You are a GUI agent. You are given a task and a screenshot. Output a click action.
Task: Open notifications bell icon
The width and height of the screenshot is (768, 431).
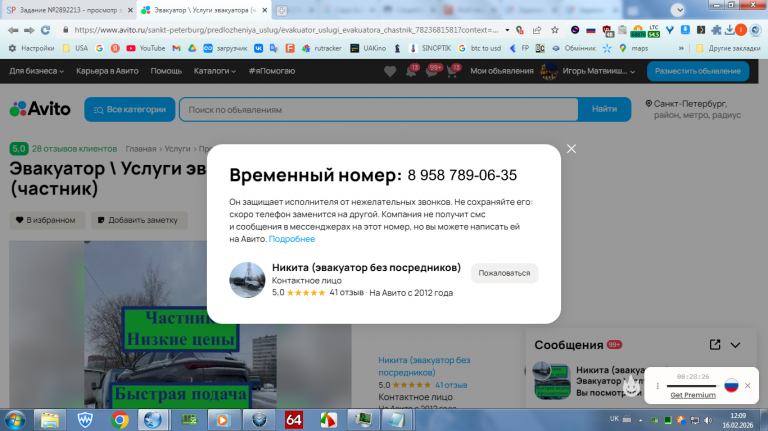[x=411, y=72]
